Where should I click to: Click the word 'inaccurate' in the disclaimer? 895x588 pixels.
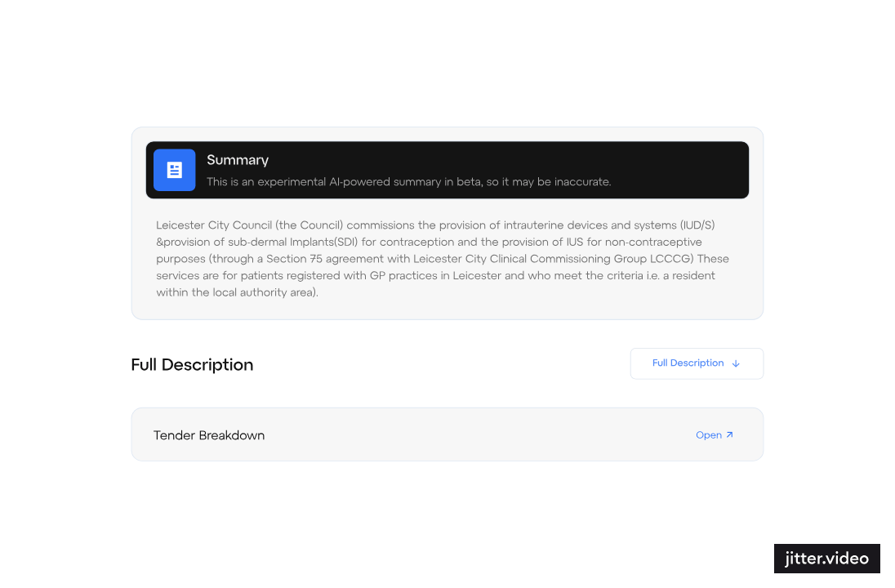click(x=582, y=181)
